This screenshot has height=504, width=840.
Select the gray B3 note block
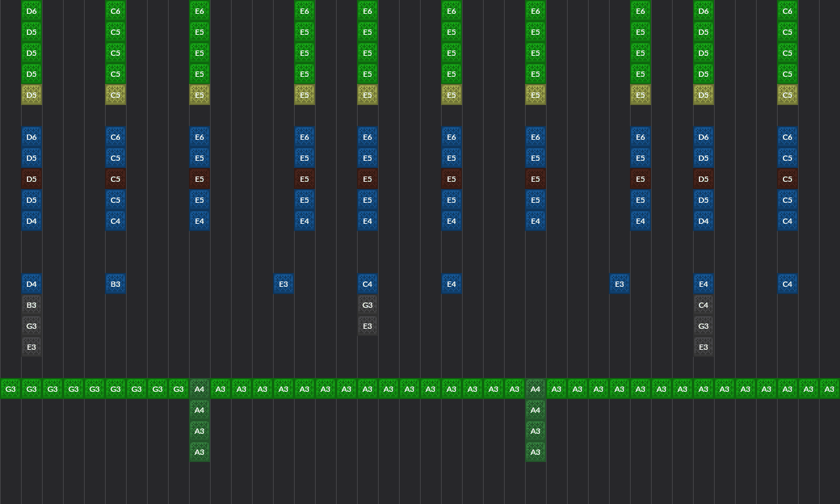click(31, 305)
